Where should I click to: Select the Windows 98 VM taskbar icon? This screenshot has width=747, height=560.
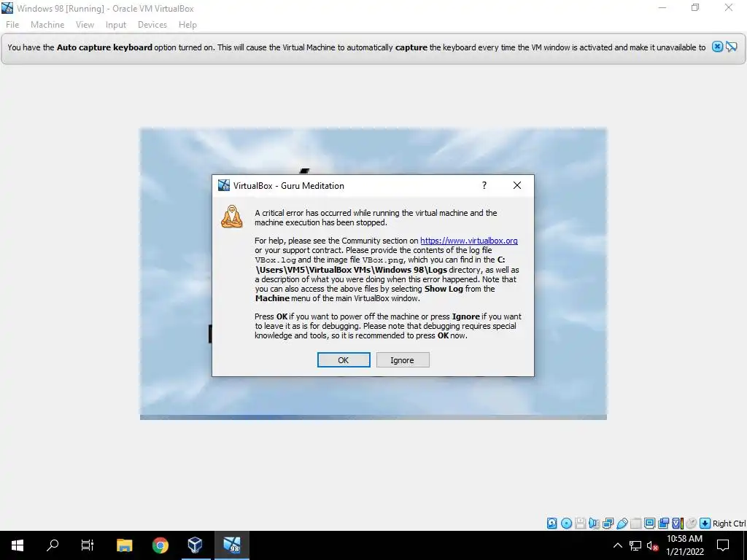tap(232, 545)
